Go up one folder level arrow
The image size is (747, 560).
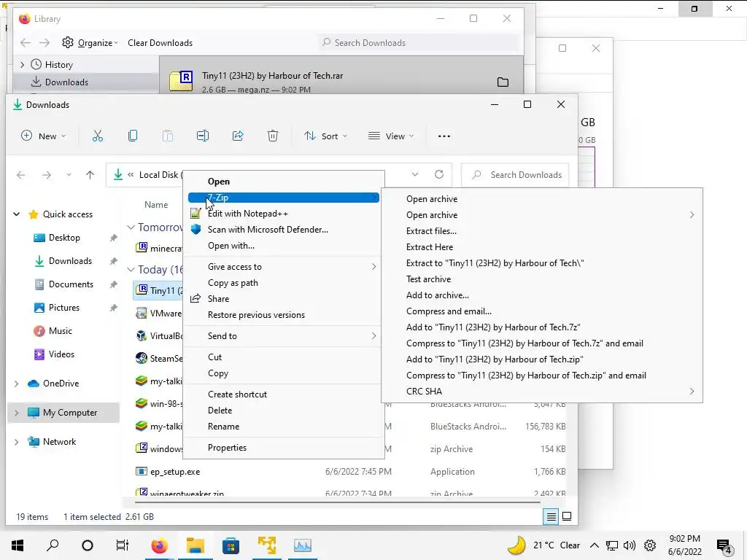(x=90, y=175)
